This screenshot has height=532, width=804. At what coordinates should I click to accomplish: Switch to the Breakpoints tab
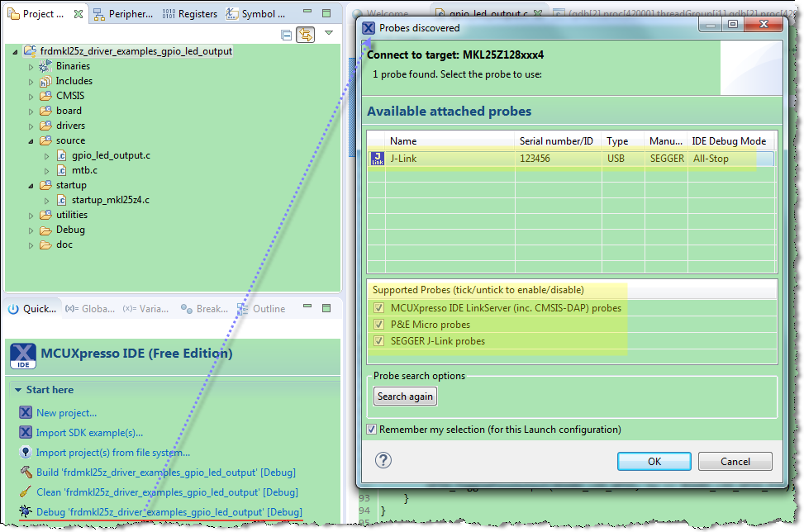(x=204, y=308)
